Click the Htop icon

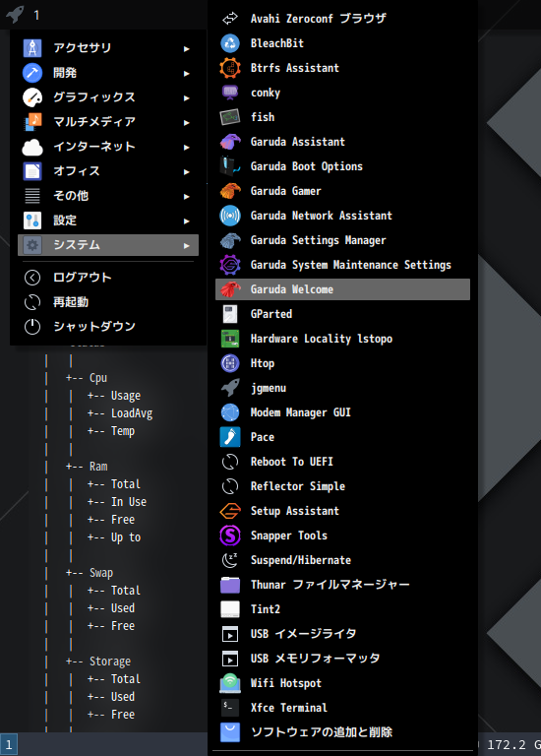(230, 362)
